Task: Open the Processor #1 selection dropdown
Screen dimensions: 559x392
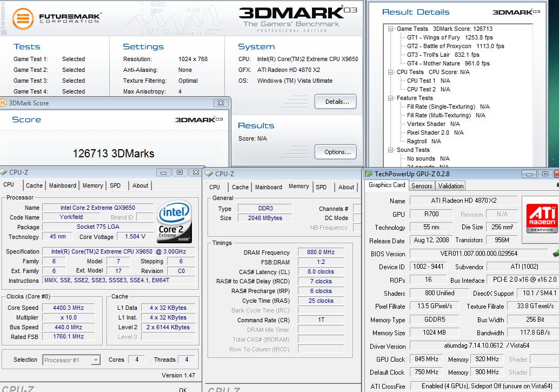Action: pos(96,360)
